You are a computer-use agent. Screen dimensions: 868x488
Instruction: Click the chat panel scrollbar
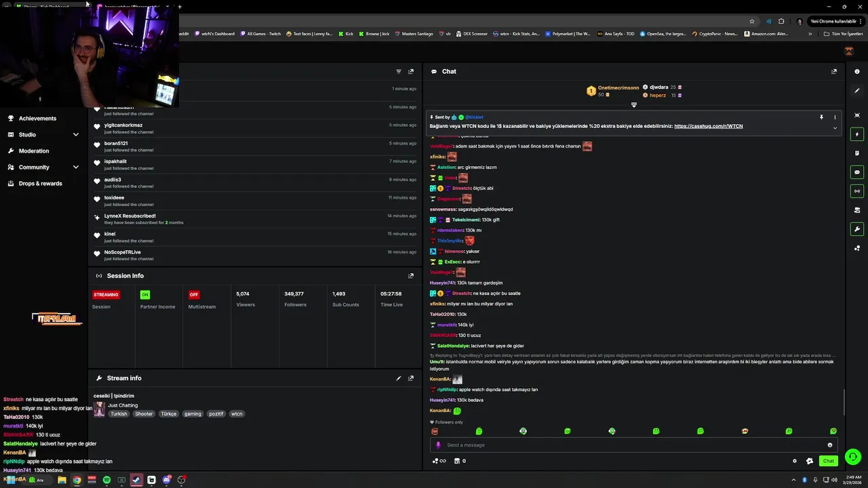click(x=844, y=403)
